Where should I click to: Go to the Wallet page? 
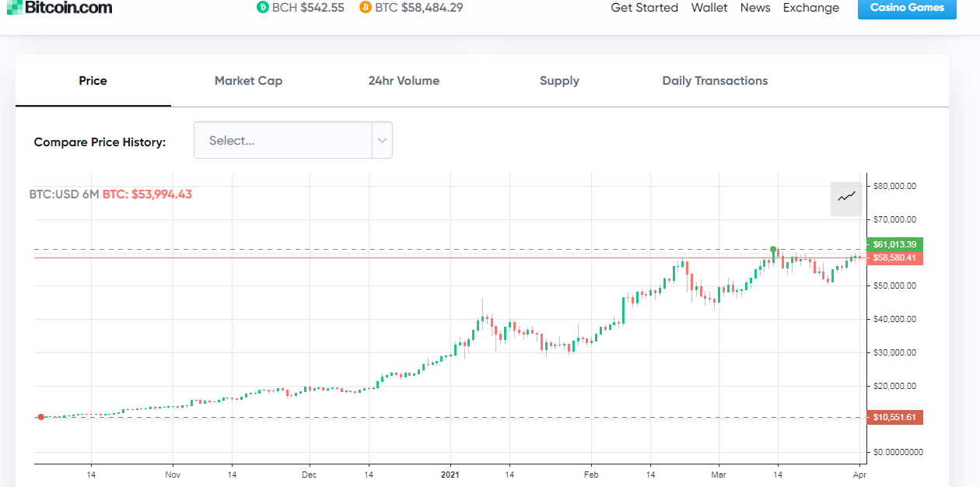709,8
